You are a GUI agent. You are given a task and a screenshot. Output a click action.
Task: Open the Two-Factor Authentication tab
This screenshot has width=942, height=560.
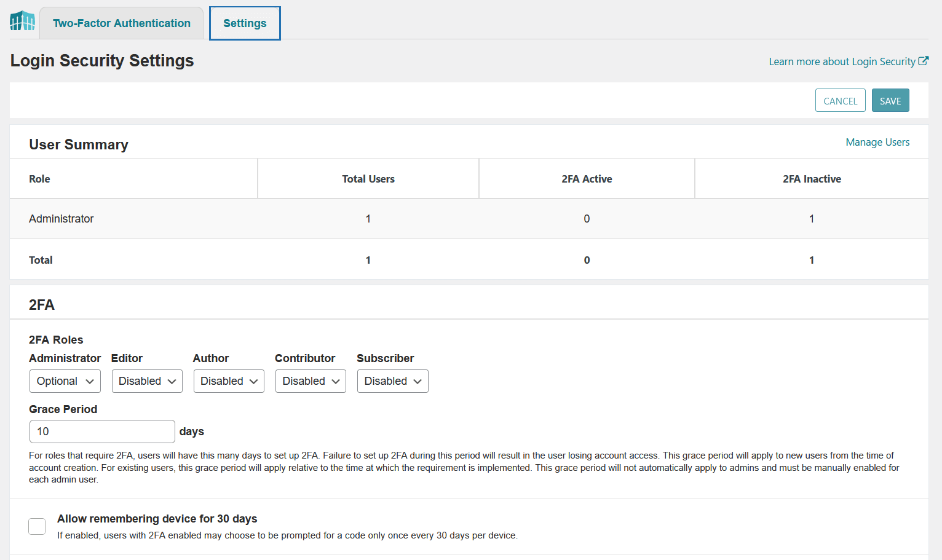tap(122, 23)
